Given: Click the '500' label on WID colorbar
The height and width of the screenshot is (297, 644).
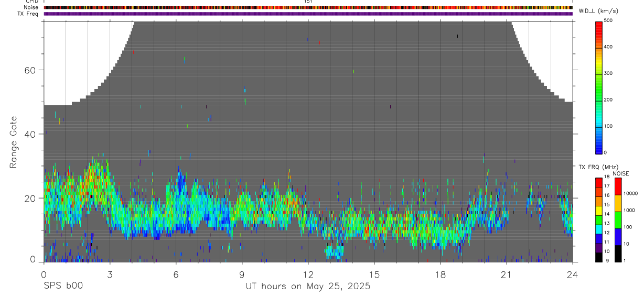Looking at the screenshot, I should 608,20.
